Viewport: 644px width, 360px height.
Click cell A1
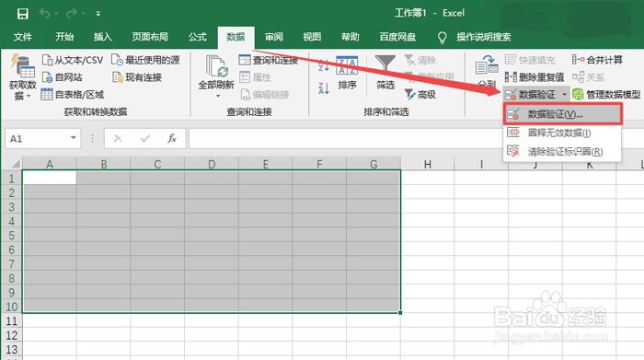pyautogui.click(x=50, y=178)
